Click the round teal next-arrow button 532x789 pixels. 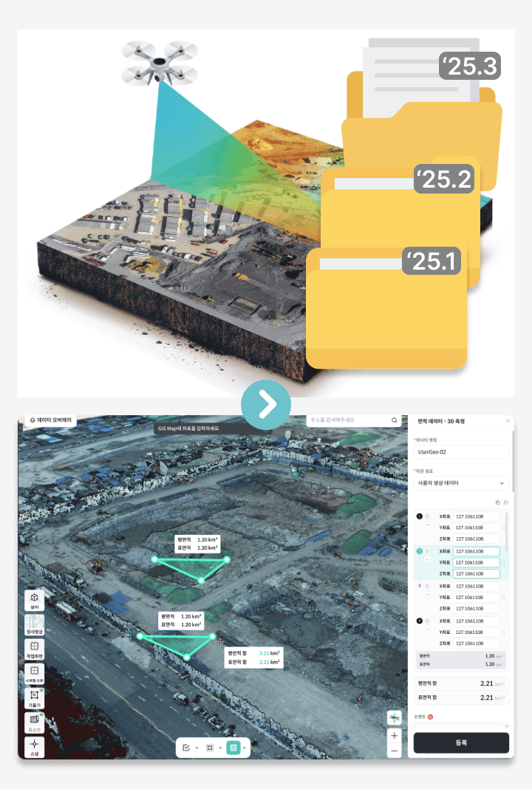(266, 404)
